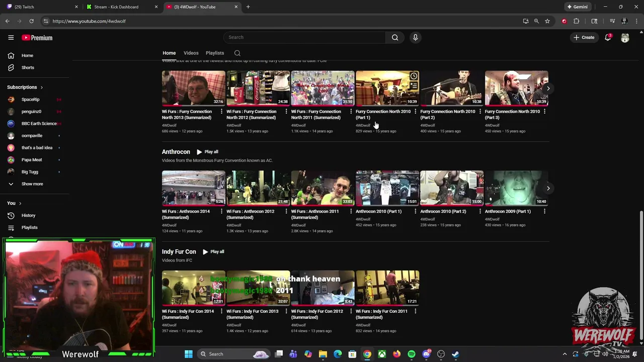Add FCN 2010 Part 1 to Watch later

(x=414, y=76)
